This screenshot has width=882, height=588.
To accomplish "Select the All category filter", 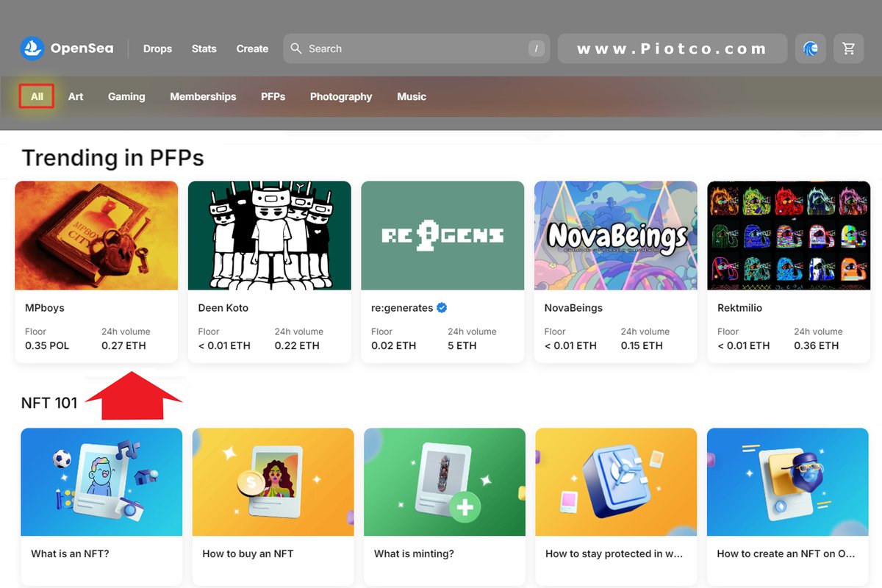I will [x=36, y=96].
